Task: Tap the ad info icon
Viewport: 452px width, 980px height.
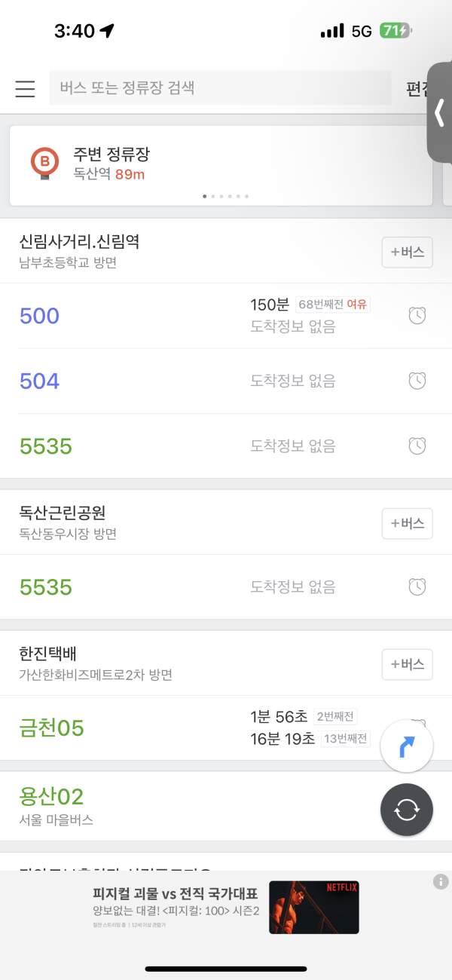Action: 441,881
